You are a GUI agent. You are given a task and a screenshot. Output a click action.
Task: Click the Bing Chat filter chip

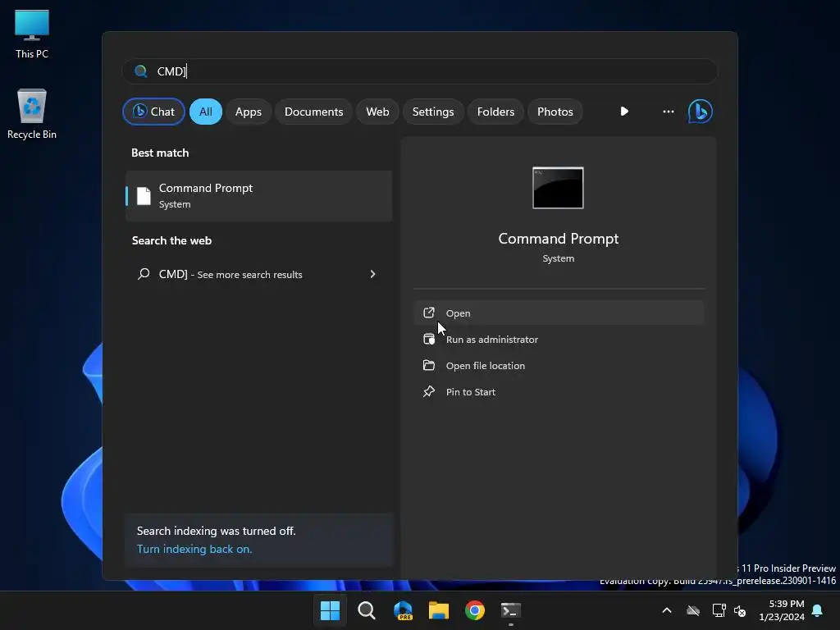pos(153,112)
